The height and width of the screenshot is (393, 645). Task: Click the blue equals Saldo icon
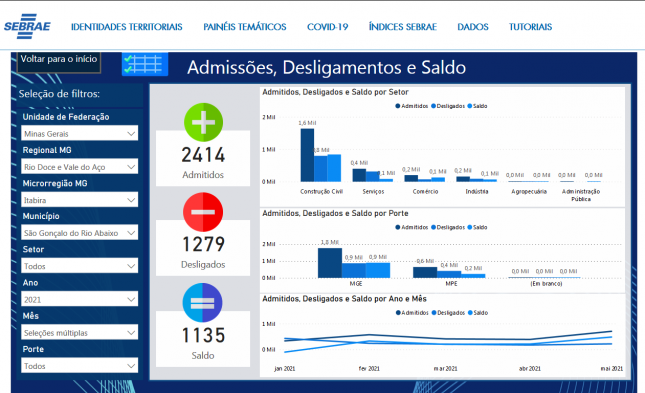coord(202,302)
